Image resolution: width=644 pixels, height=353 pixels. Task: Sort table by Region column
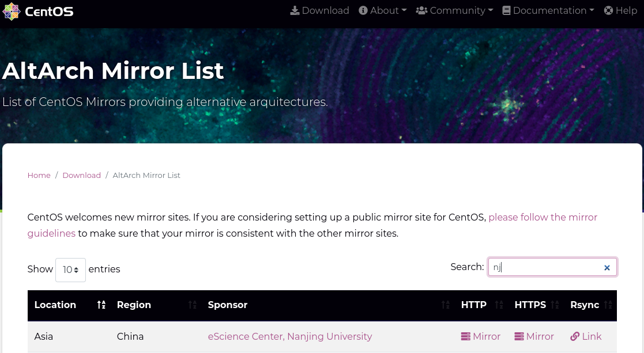point(156,305)
